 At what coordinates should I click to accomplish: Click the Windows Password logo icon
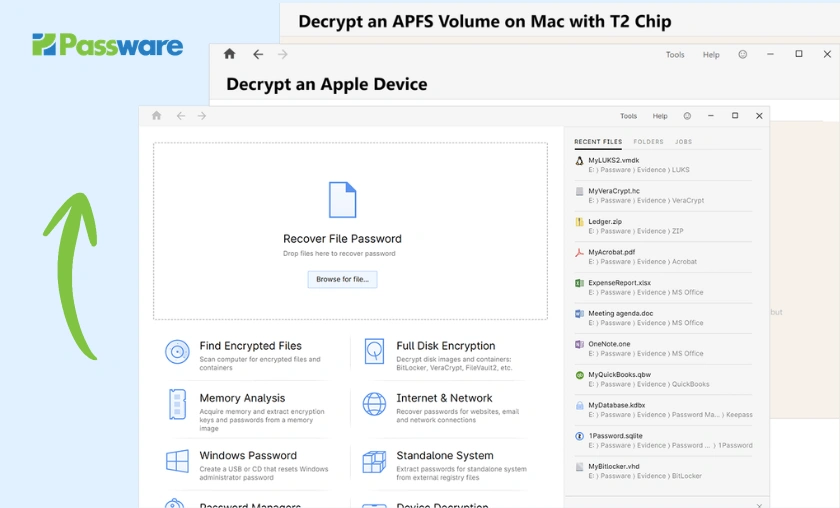[177, 461]
